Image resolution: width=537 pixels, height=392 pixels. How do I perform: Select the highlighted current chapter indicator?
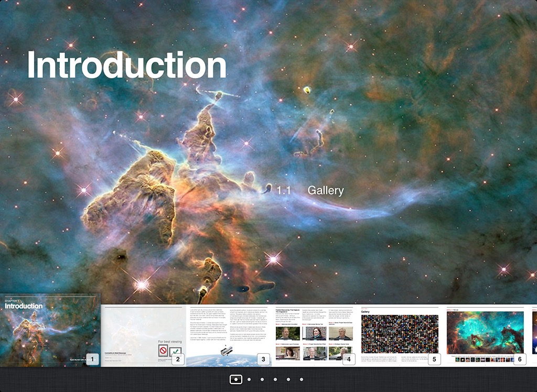(x=236, y=379)
